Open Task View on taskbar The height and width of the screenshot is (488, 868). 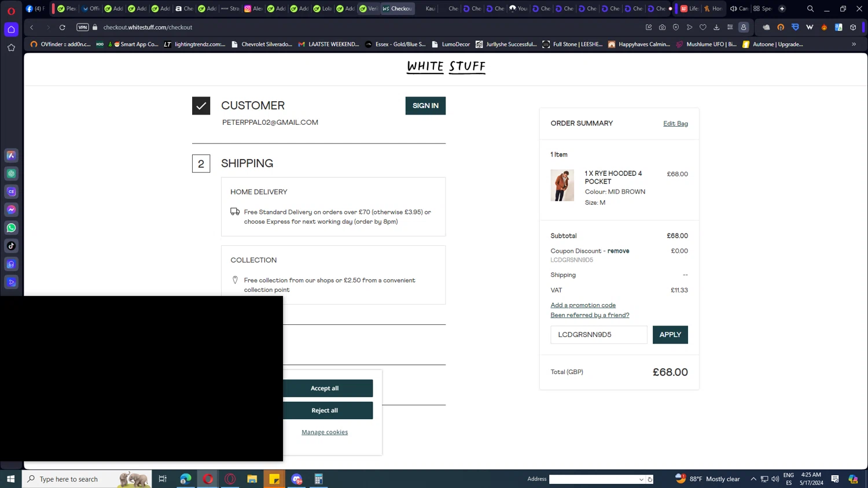(x=163, y=479)
